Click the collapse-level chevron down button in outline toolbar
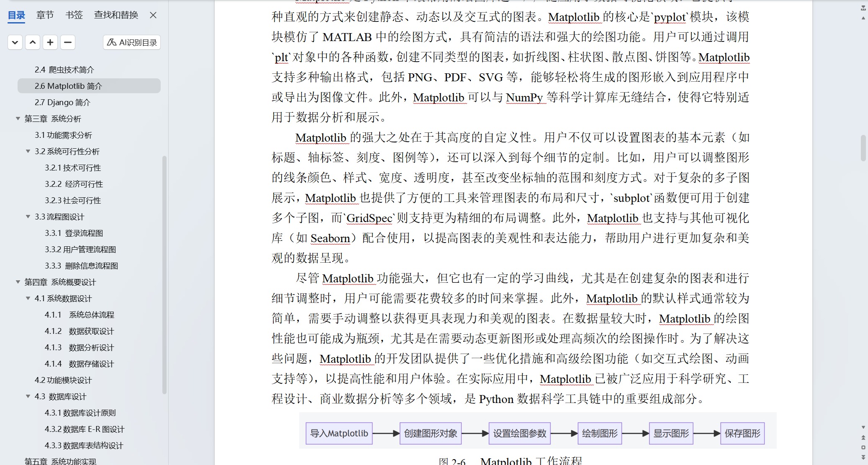The image size is (868, 465). (x=15, y=42)
